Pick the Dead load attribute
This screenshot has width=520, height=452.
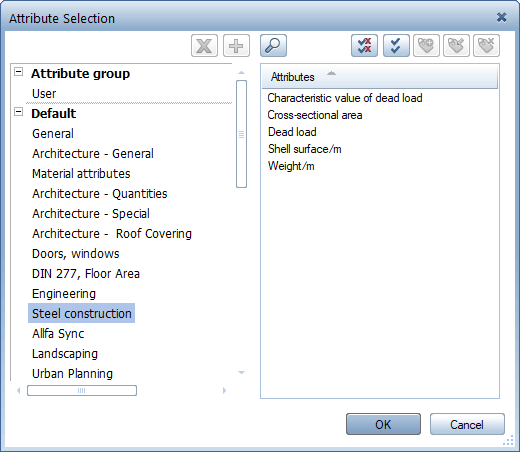[x=292, y=132]
